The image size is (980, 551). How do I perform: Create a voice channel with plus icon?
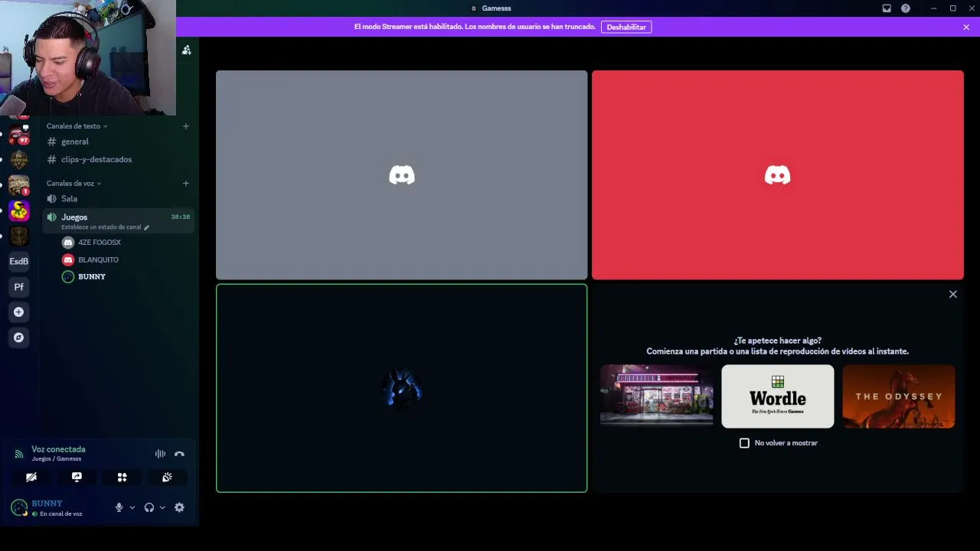coord(185,184)
